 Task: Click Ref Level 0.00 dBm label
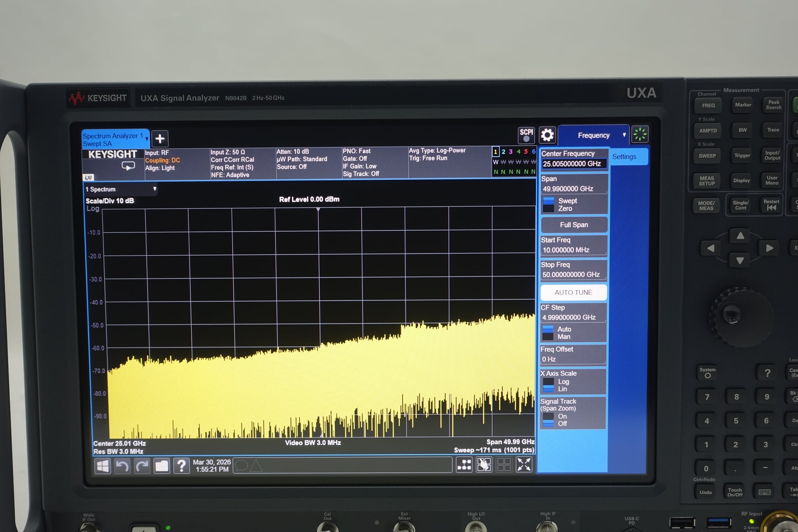309,199
